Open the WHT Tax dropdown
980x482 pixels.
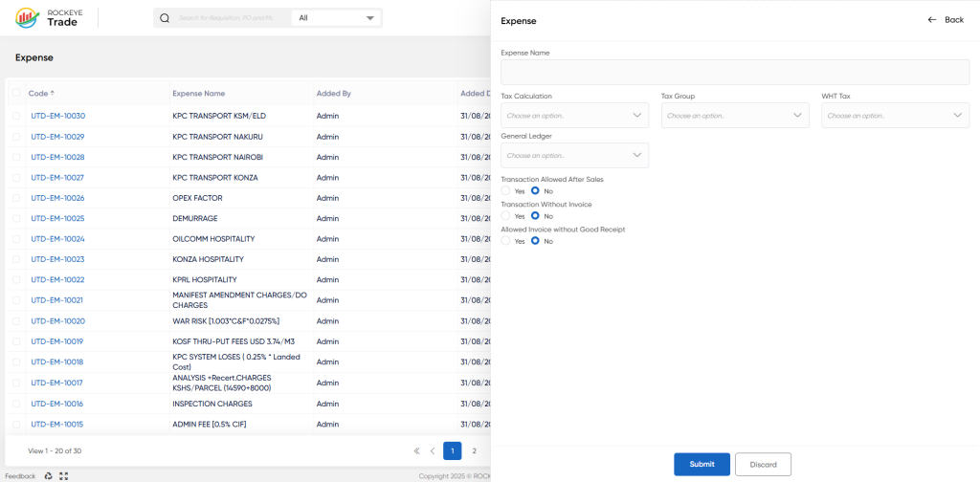pyautogui.click(x=895, y=116)
